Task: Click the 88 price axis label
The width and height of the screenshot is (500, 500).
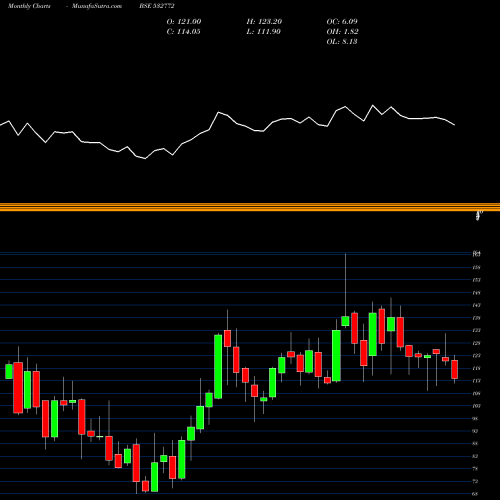Action: tap(476, 444)
